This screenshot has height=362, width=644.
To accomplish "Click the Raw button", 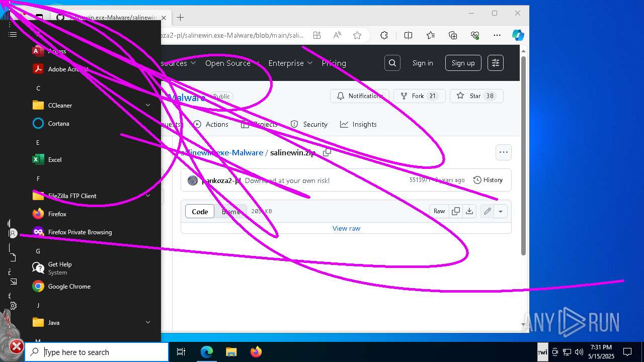I will click(439, 211).
